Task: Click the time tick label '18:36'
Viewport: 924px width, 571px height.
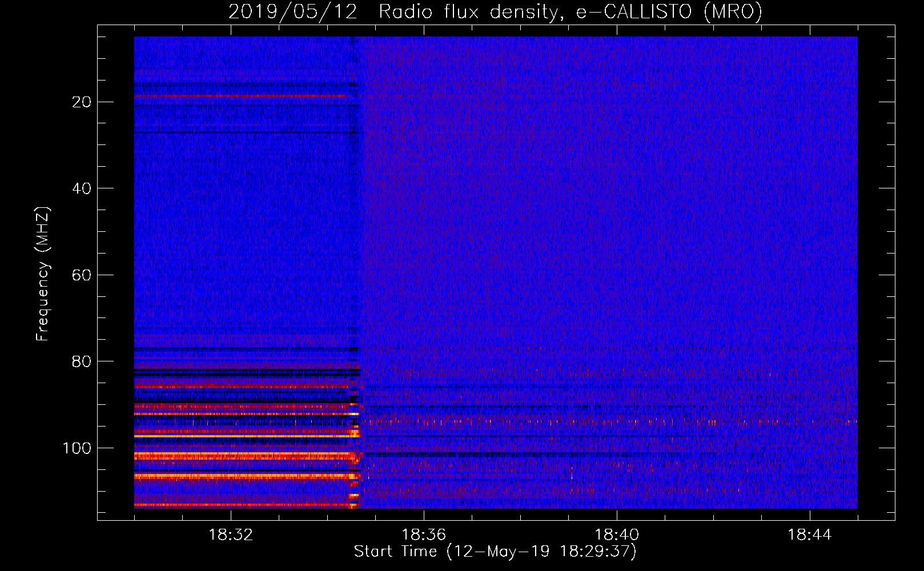Action: click(x=424, y=535)
